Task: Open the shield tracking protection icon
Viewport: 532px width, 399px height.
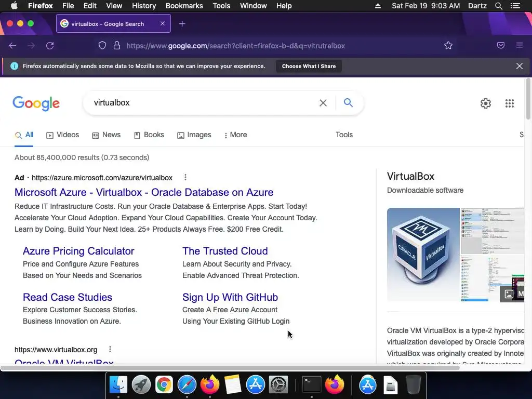Action: click(x=102, y=46)
